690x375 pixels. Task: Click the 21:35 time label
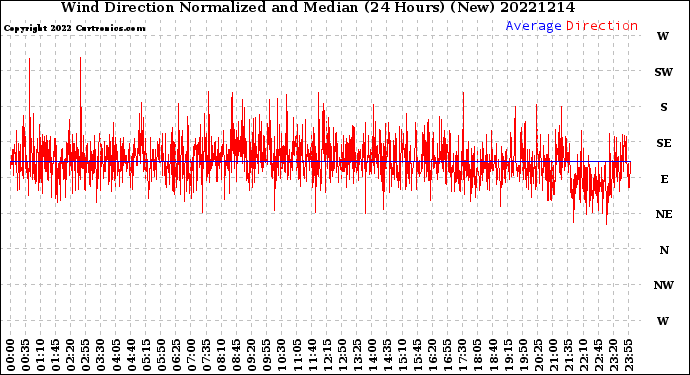(568, 355)
